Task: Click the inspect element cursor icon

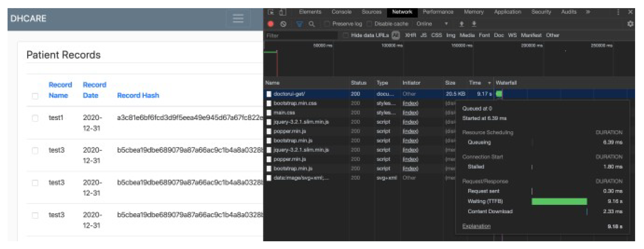Action: tap(271, 12)
